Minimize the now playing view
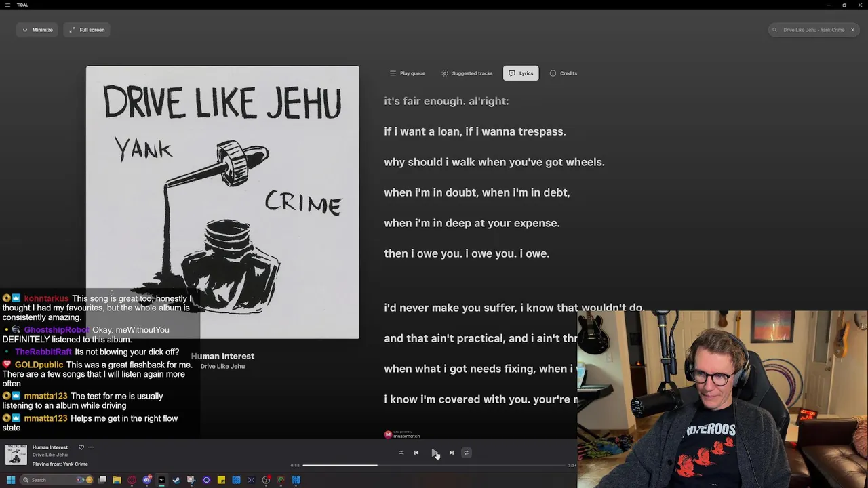 pos(37,30)
